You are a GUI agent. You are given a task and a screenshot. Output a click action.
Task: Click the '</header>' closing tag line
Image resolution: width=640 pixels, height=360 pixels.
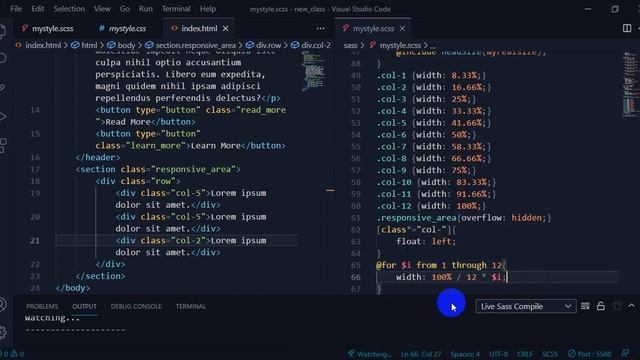[98, 158]
